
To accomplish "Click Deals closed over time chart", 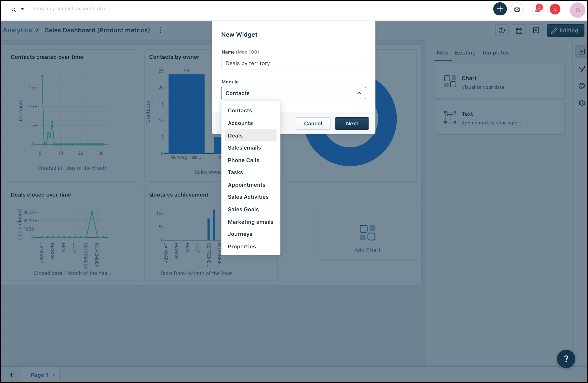I will coord(72,234).
